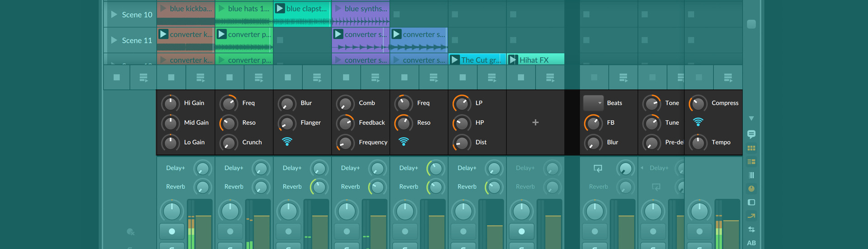Viewport: 868px width, 249px height.
Task: Click the master stop-all-clips square button
Action: tap(117, 77)
